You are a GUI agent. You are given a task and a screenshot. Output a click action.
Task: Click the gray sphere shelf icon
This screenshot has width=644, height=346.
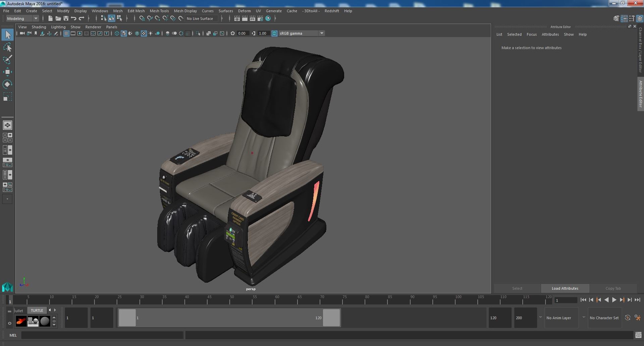(x=45, y=321)
